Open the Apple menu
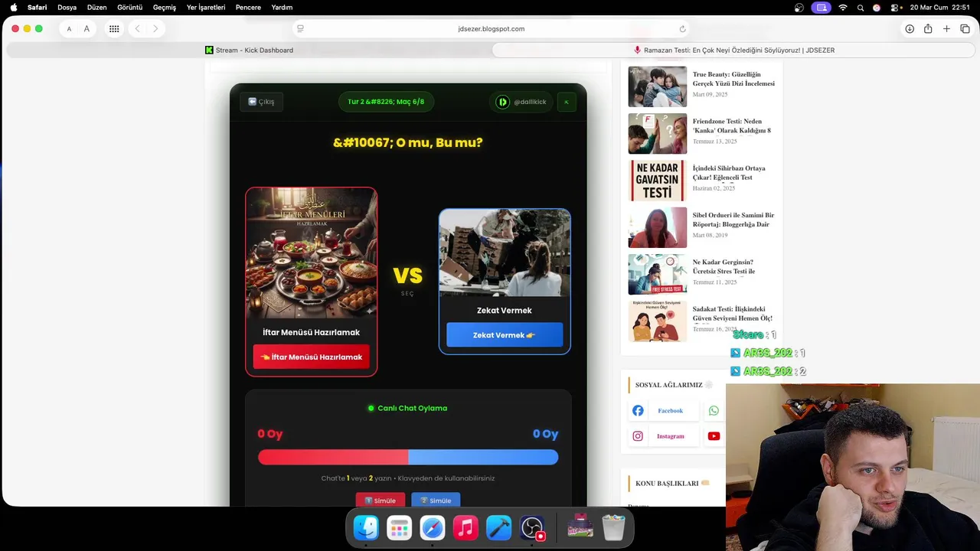 (14, 8)
